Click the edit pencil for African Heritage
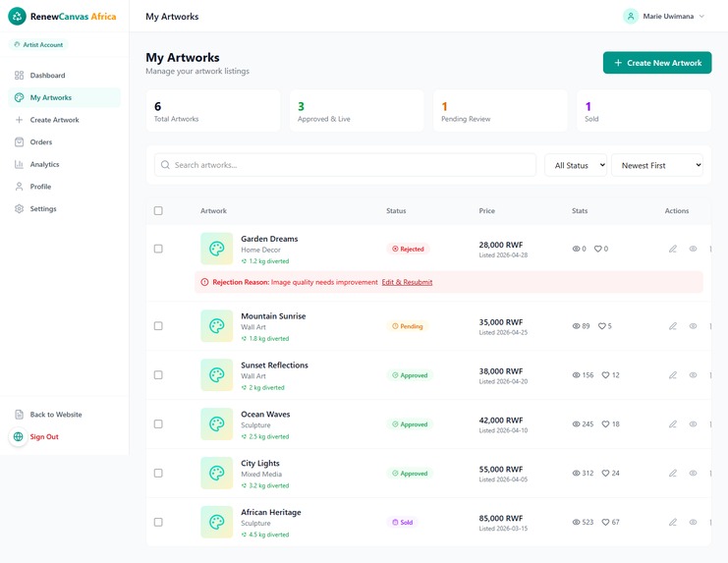This screenshot has height=563, width=728. [x=673, y=522]
